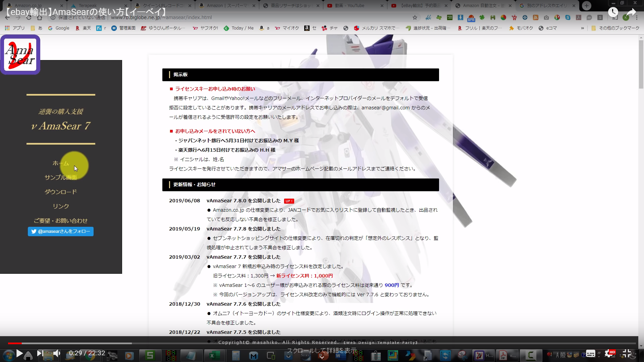Click the Watch Later clock icon
Viewport: 644px width, 362px height.
tap(613, 12)
